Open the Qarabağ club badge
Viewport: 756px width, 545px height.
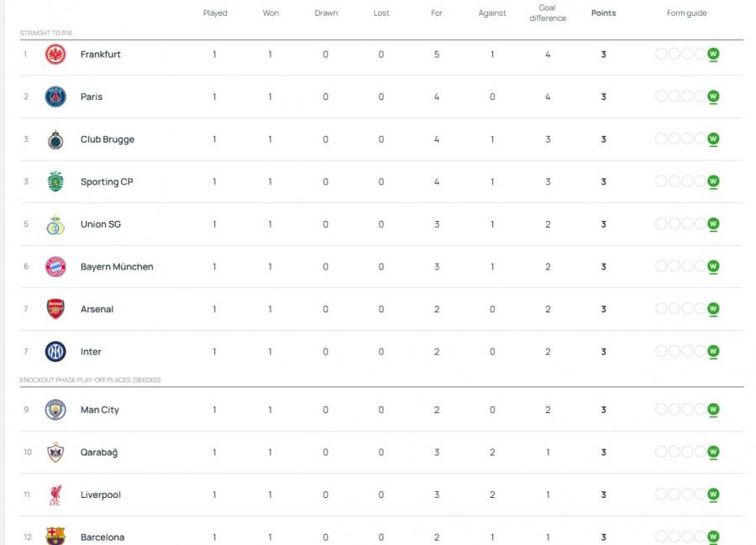tap(55, 452)
